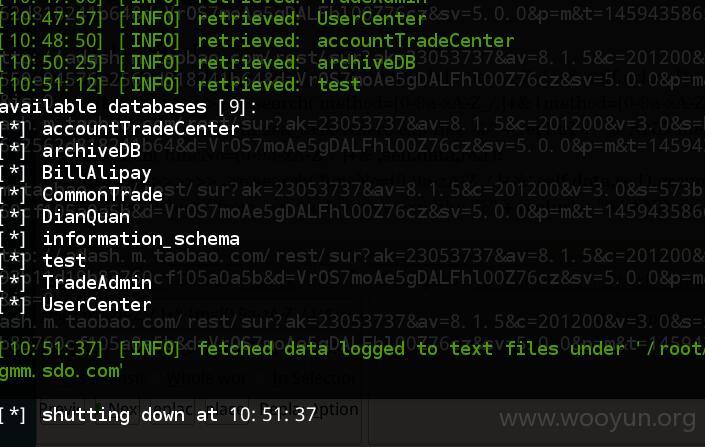Select information_schema in the list
This screenshot has height=447, width=705.
pyautogui.click(x=141, y=239)
